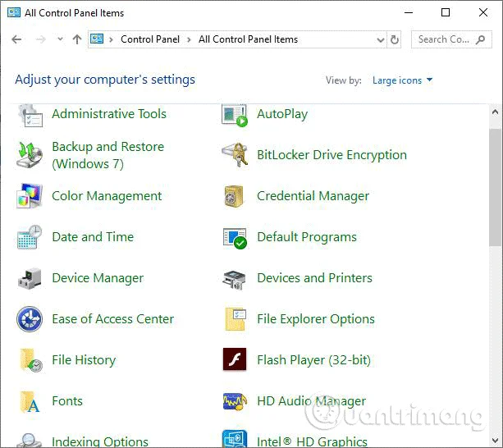Click the BitLocker padlock drive icon
Viewport: 503px width, 448px height.
pyautogui.click(x=235, y=155)
